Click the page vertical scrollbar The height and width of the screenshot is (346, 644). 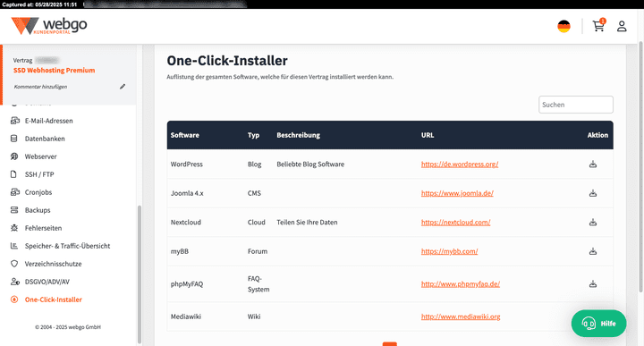(641, 166)
